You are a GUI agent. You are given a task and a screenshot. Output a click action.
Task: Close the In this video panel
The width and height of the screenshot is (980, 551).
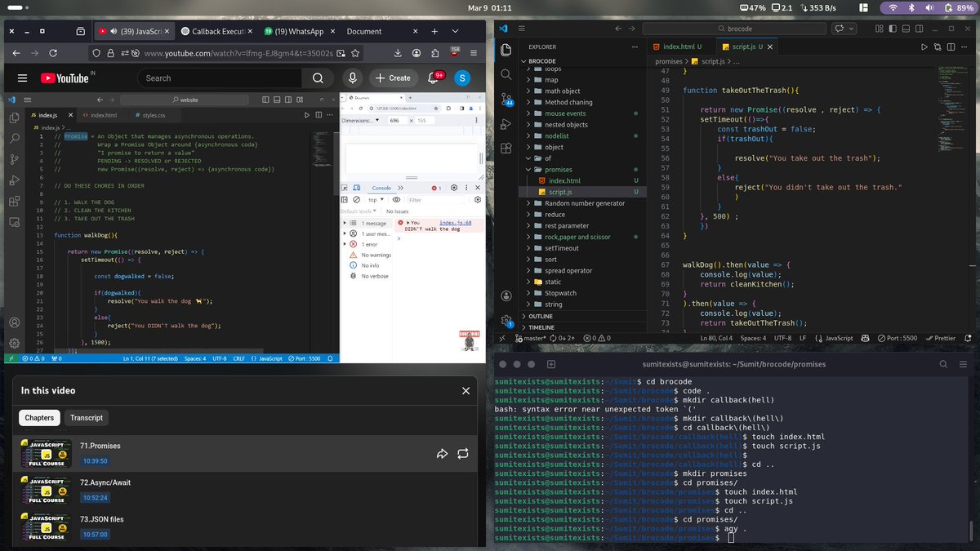click(x=465, y=391)
